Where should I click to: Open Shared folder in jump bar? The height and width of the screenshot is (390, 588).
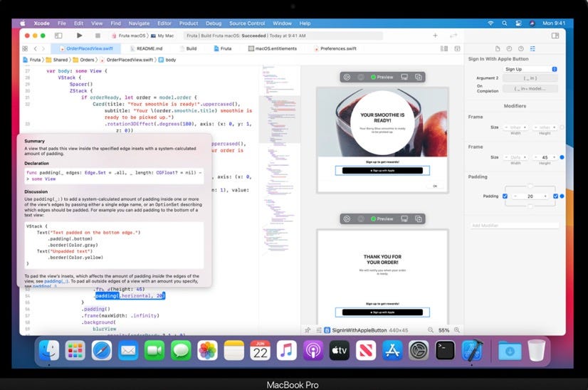click(57, 60)
